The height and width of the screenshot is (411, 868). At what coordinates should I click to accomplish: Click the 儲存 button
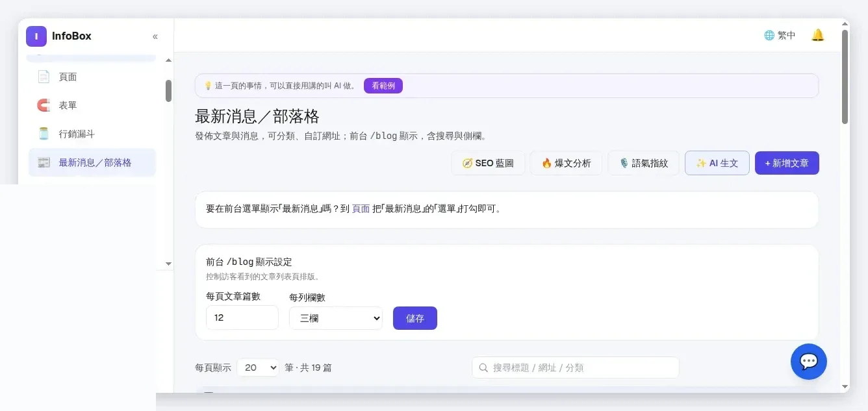(415, 318)
